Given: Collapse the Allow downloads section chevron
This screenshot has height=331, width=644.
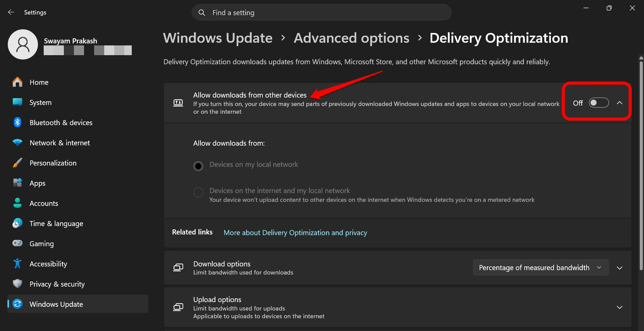Looking at the screenshot, I should click(x=620, y=103).
